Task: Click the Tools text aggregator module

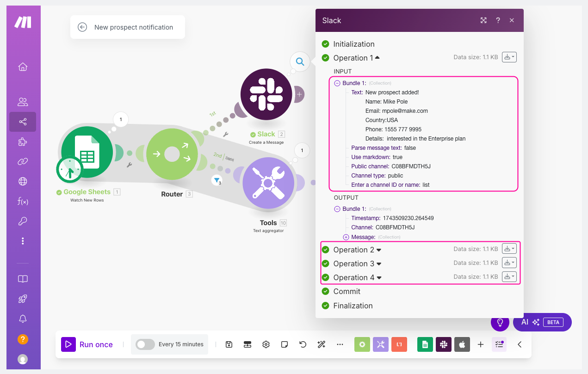Action: 268,183
